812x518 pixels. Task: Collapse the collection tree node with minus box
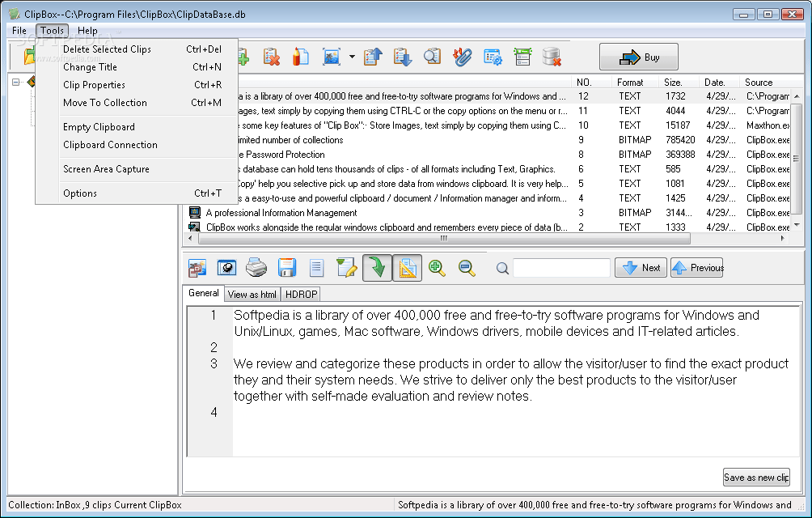coord(16,82)
